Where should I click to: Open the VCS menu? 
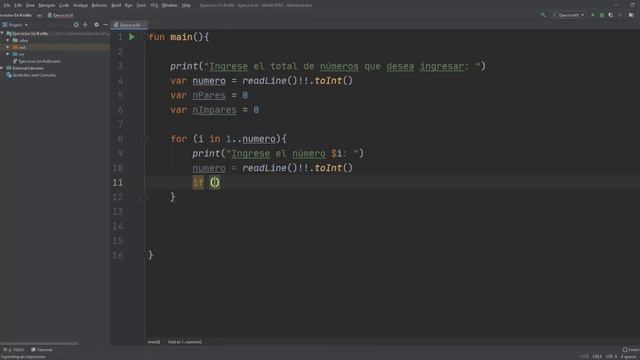pyautogui.click(x=154, y=5)
